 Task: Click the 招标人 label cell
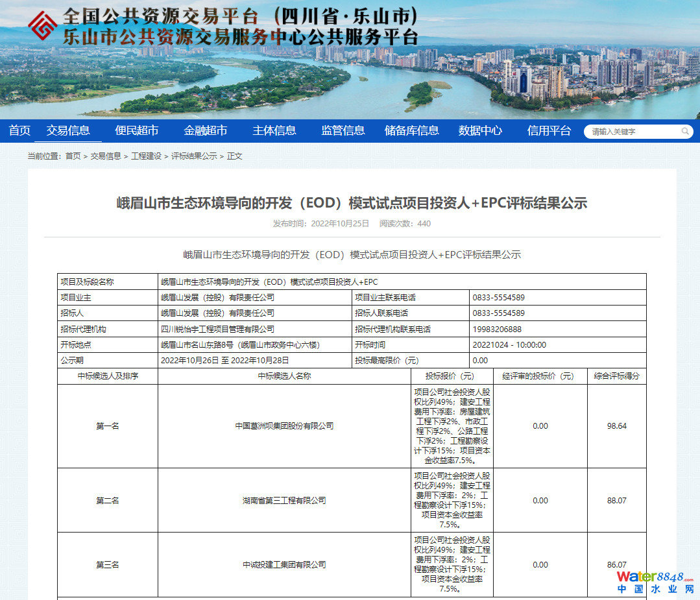coord(108,313)
